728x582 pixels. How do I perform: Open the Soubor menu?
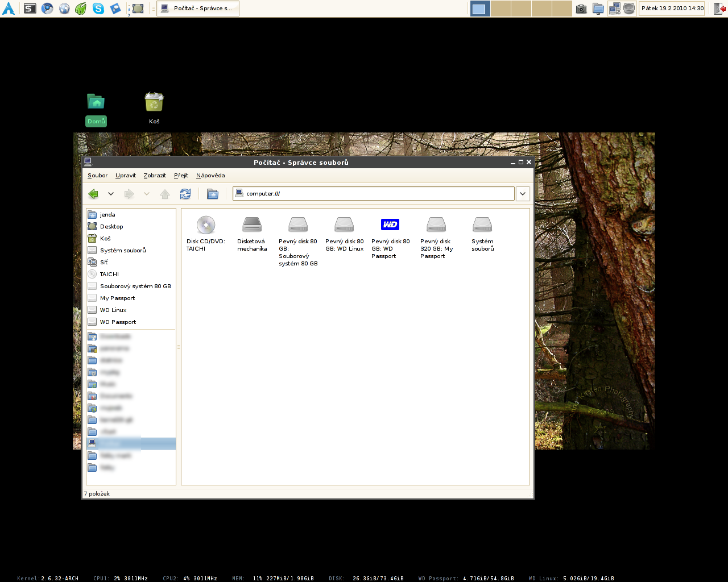(x=97, y=176)
